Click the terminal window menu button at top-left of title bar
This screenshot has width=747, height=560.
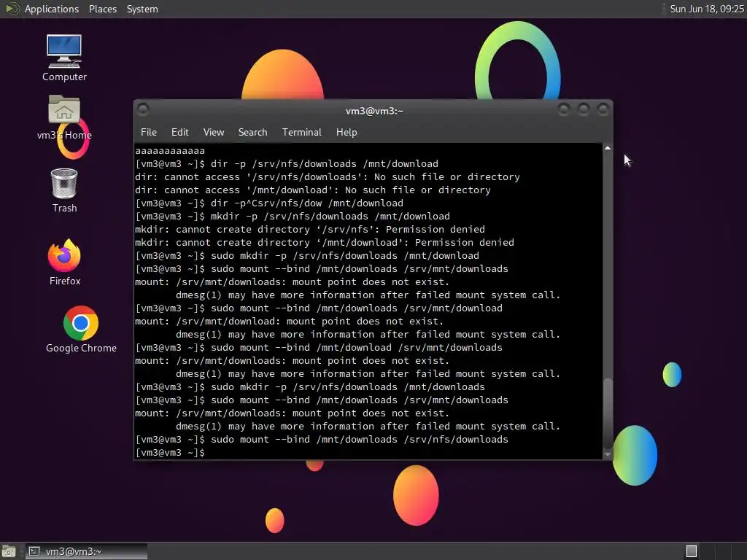click(143, 109)
